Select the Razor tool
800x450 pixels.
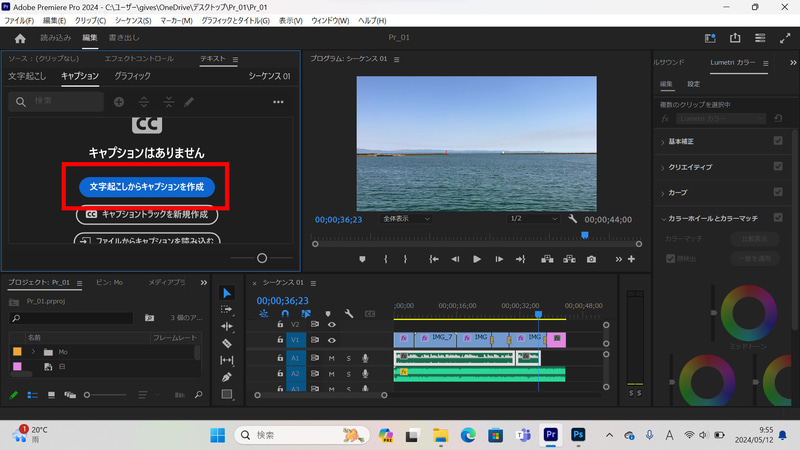click(227, 343)
